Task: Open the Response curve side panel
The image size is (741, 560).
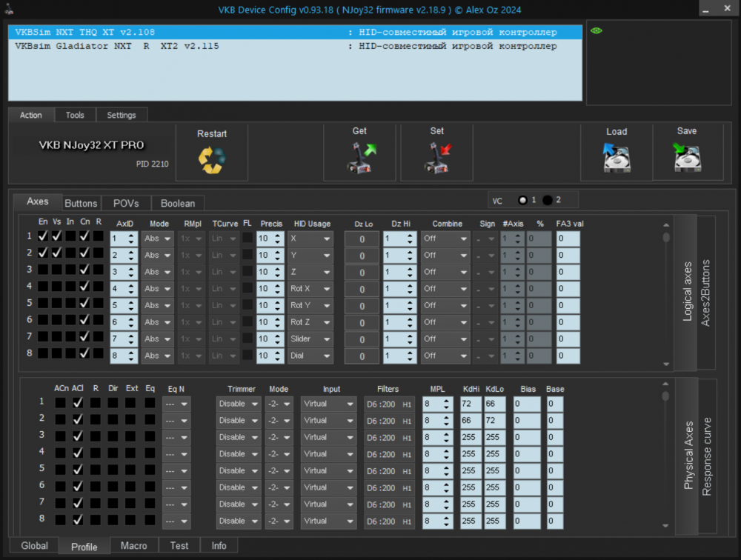Action: click(707, 456)
